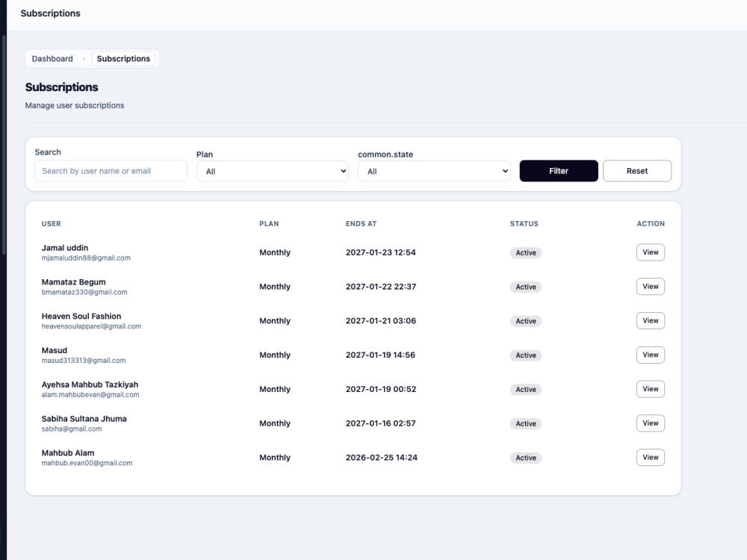Select the Subscriptions breadcrumb item
747x560 pixels.
tap(123, 58)
